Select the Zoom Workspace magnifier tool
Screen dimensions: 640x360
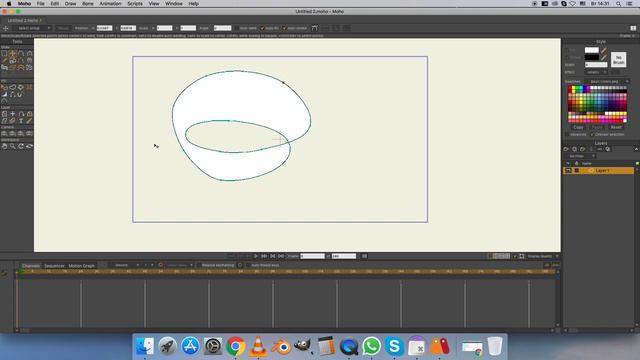(x=13, y=146)
